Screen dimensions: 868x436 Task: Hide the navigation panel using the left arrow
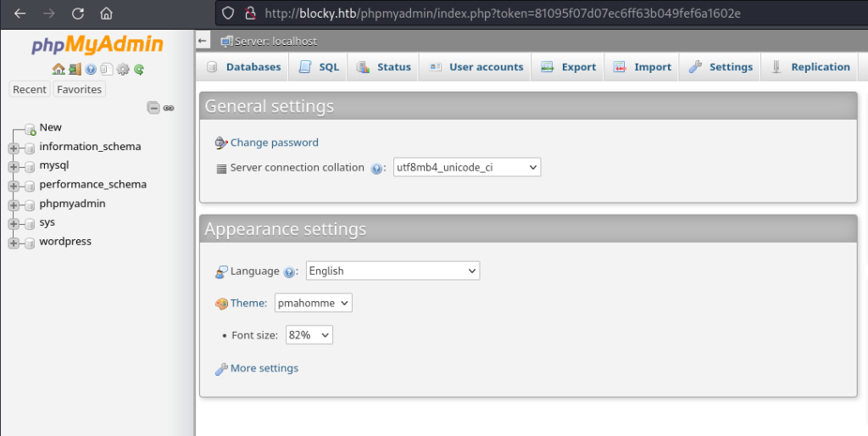point(202,41)
